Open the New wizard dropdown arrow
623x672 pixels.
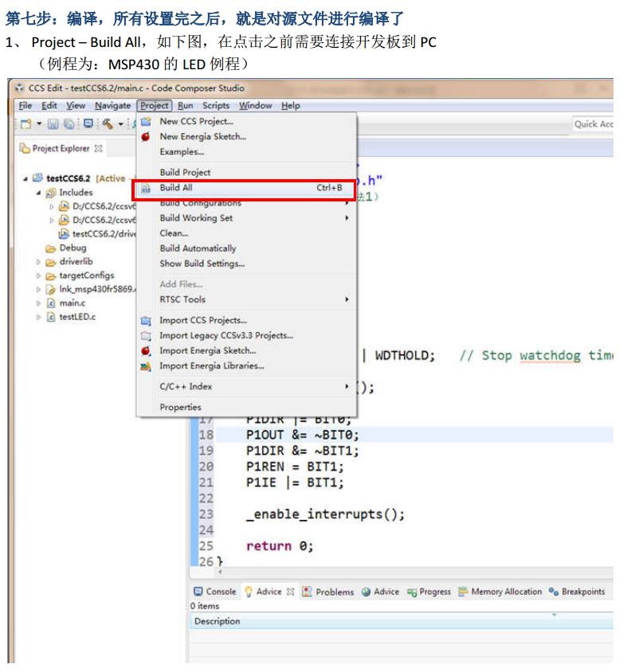[39, 124]
